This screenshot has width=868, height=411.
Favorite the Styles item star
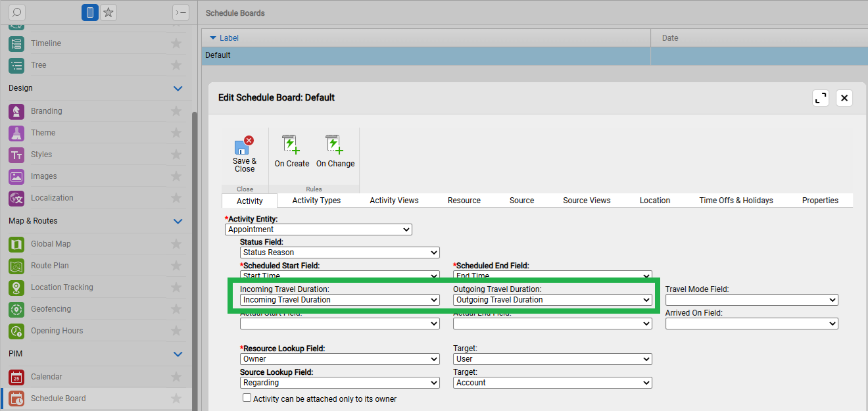[x=176, y=155]
